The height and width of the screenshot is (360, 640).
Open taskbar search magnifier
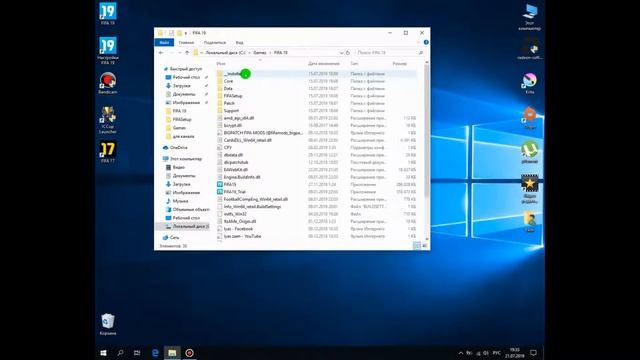coord(120,353)
